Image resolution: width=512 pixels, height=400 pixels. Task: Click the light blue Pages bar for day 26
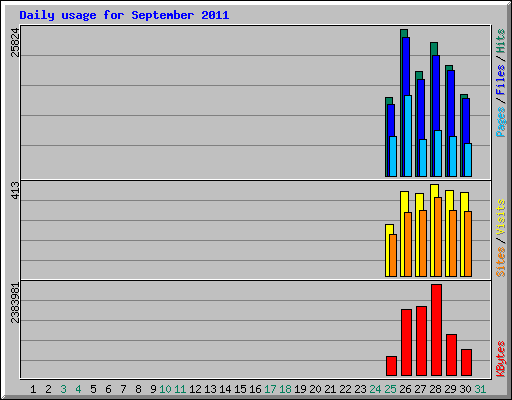(408, 136)
